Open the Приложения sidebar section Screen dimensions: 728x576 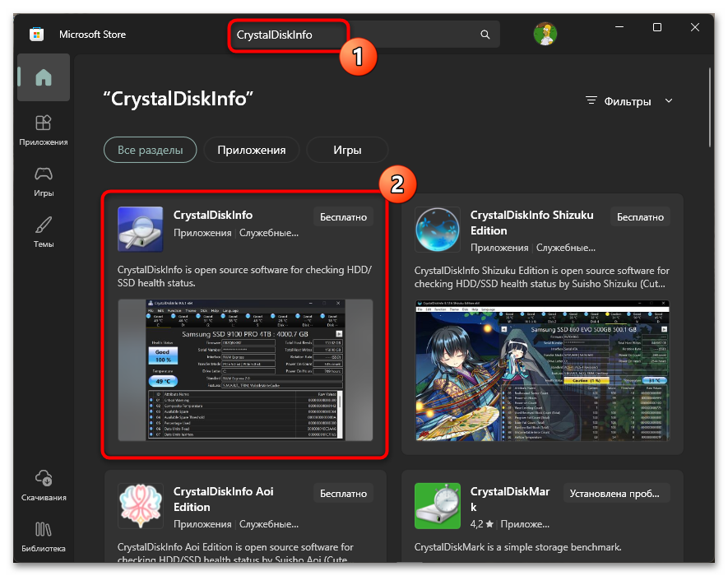[44, 130]
